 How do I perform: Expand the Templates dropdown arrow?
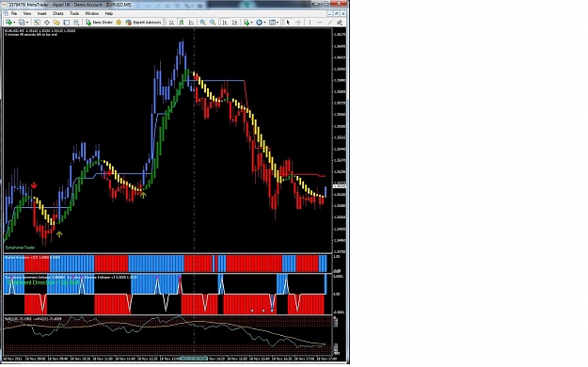[278, 23]
